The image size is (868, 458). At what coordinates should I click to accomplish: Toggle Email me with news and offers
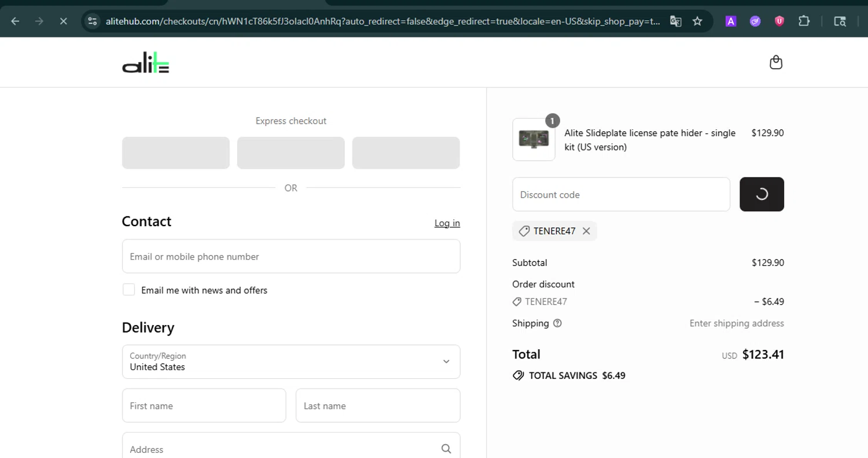[128, 290]
